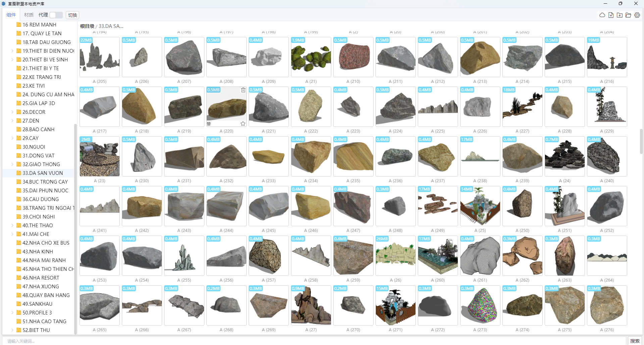Click the 搜索 search button

click(635, 341)
